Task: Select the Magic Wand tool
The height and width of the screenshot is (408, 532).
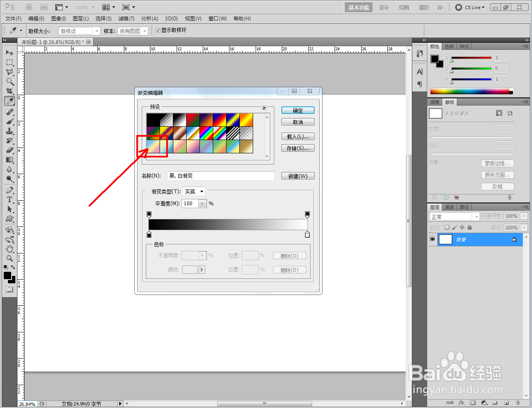Action: [10, 81]
